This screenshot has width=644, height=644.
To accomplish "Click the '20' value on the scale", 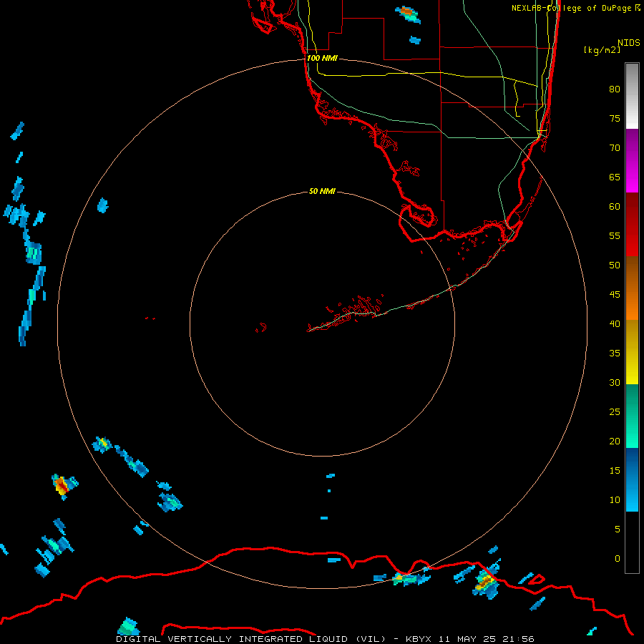I will 615,441.
